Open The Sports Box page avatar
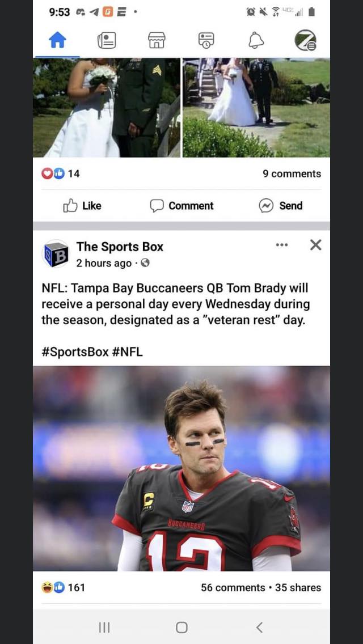This screenshot has width=363, height=644. point(56,254)
